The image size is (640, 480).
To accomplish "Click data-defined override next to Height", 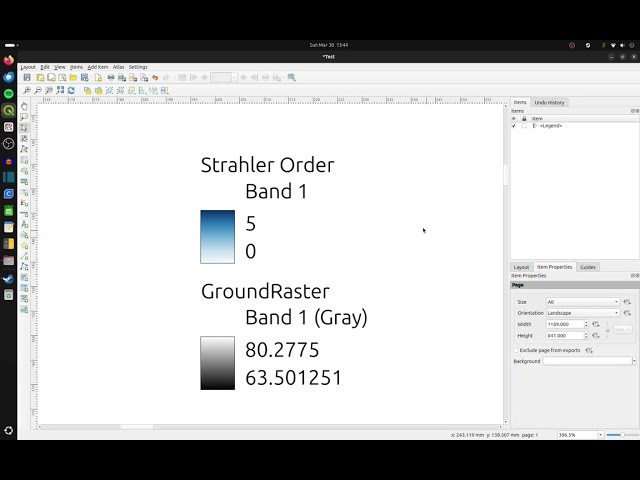I will point(596,336).
